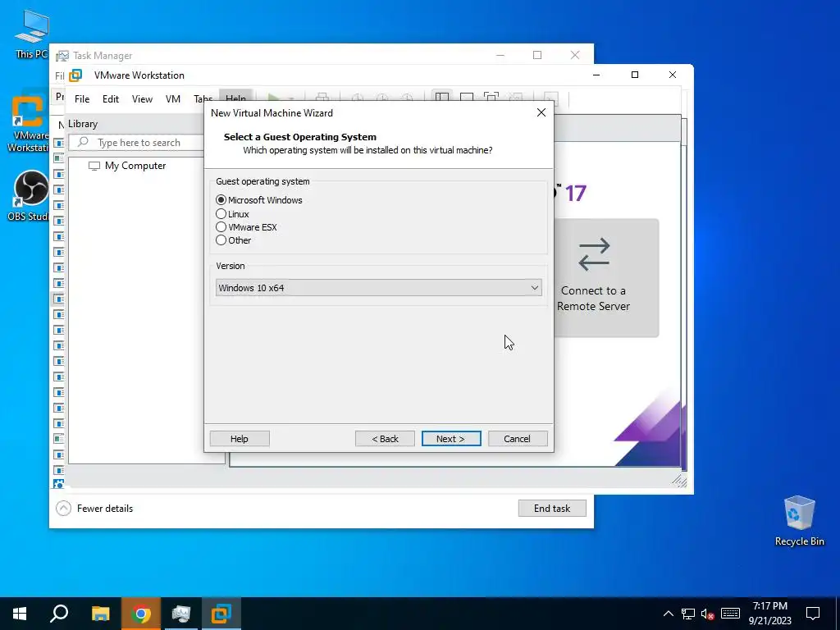Close the New Virtual Machine Wizard dialog
The height and width of the screenshot is (630, 840).
click(x=541, y=112)
